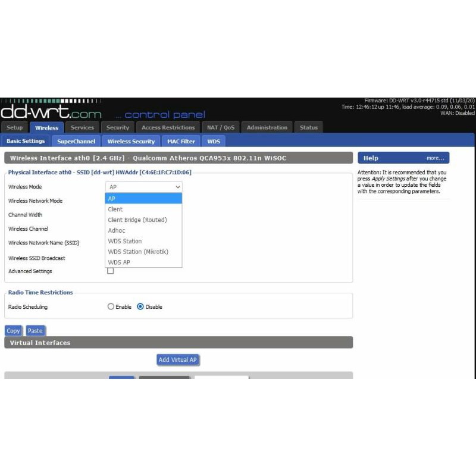Select WDS AP wireless mode

click(143, 262)
